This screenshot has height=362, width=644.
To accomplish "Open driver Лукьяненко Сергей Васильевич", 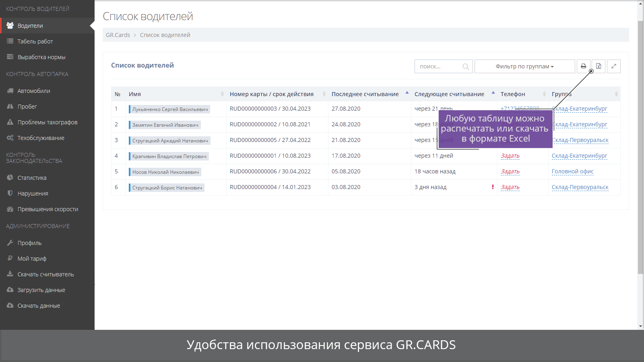I will [170, 109].
